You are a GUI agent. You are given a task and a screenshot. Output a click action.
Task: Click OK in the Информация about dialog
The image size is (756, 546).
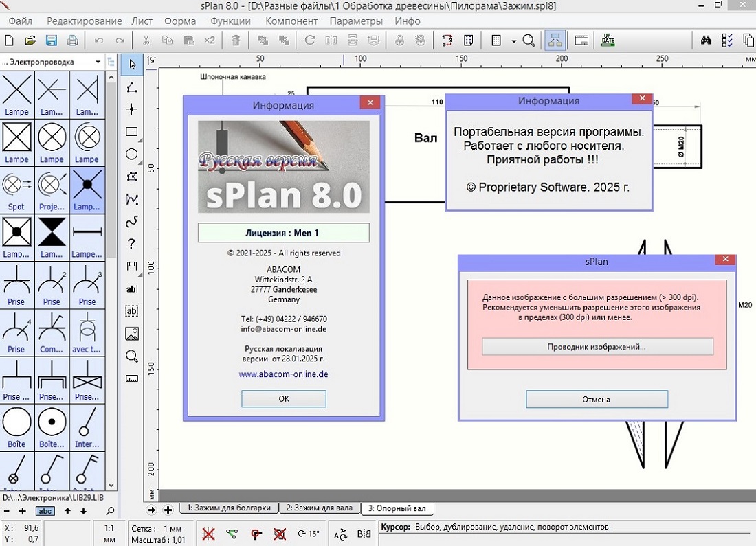(x=283, y=398)
